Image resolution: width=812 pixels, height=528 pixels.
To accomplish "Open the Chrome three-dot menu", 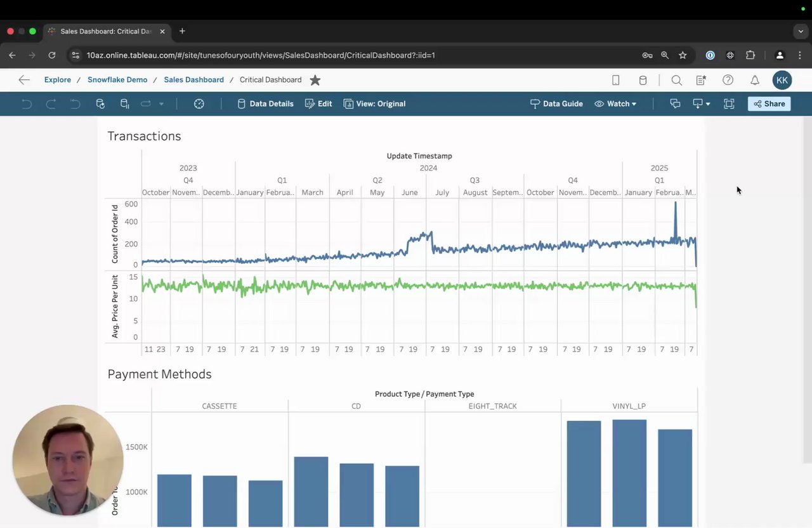I will click(x=799, y=55).
